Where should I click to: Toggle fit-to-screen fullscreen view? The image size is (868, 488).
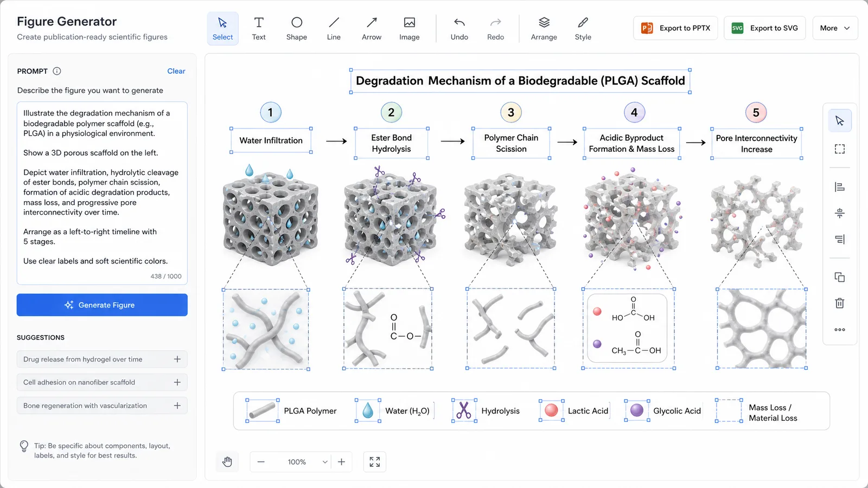tap(375, 462)
